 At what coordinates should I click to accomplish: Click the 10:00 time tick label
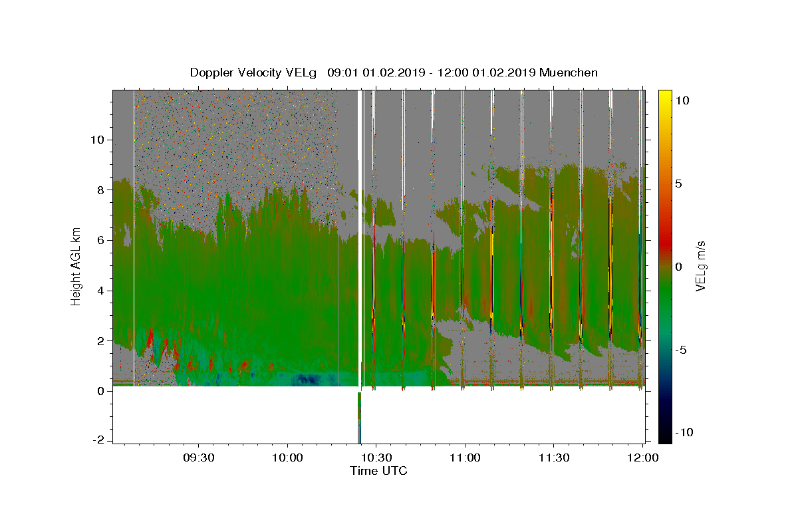[x=287, y=458]
